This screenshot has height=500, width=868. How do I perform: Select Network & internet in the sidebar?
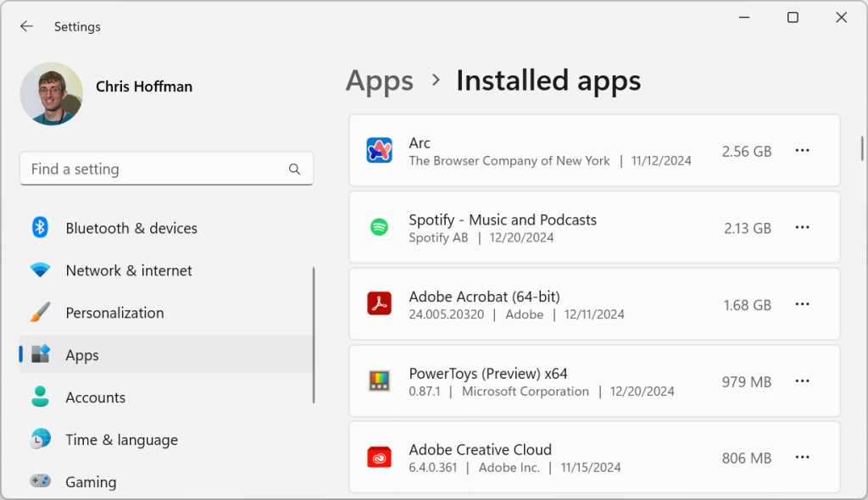128,270
